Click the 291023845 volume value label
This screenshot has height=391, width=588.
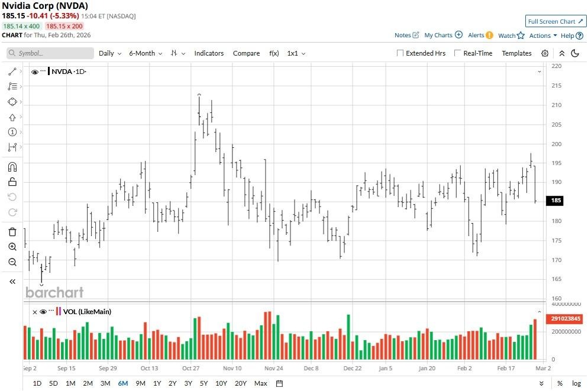(x=565, y=318)
